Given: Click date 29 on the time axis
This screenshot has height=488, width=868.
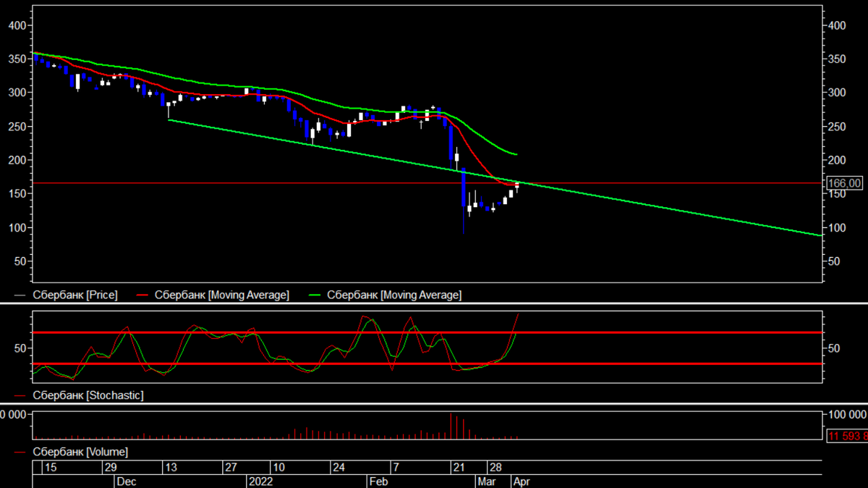Looking at the screenshot, I should [x=110, y=467].
